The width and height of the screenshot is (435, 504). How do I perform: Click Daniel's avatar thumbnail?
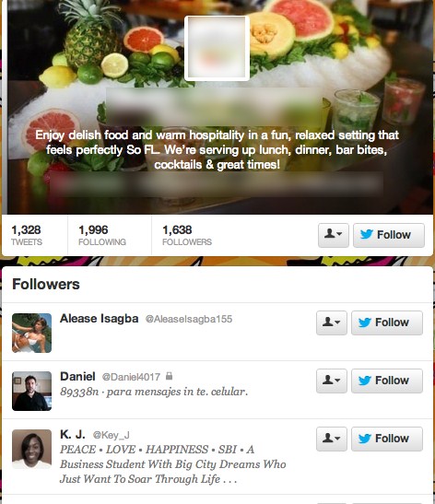tap(32, 392)
